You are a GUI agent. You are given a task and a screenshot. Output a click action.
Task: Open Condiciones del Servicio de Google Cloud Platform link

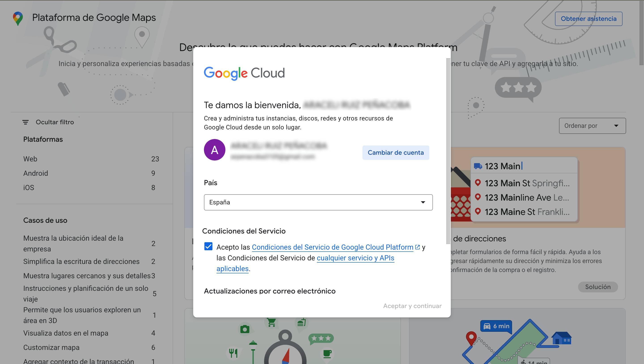(333, 247)
